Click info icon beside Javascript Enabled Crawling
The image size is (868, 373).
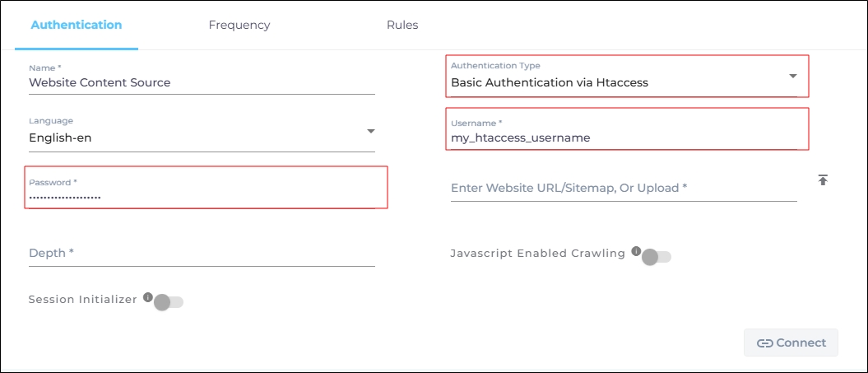tap(636, 251)
